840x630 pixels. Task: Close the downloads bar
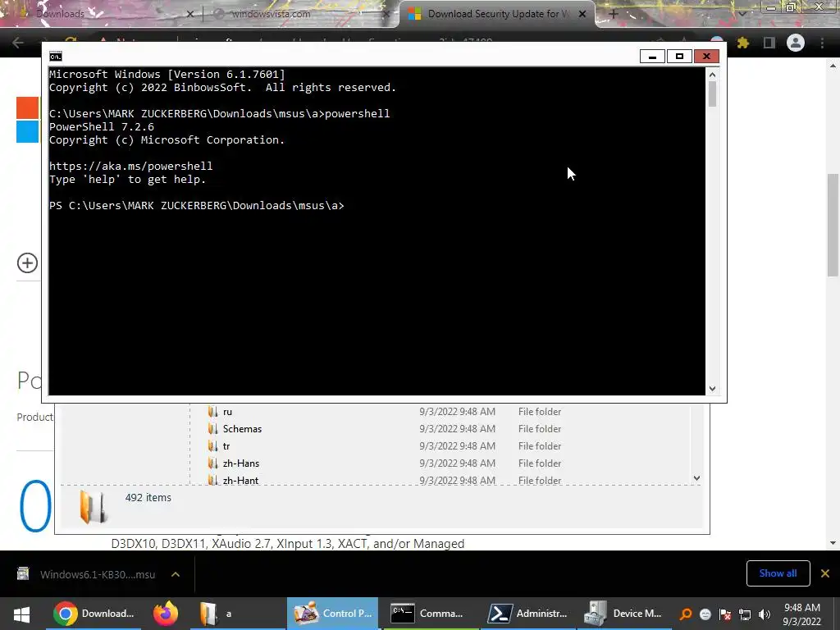tap(825, 573)
